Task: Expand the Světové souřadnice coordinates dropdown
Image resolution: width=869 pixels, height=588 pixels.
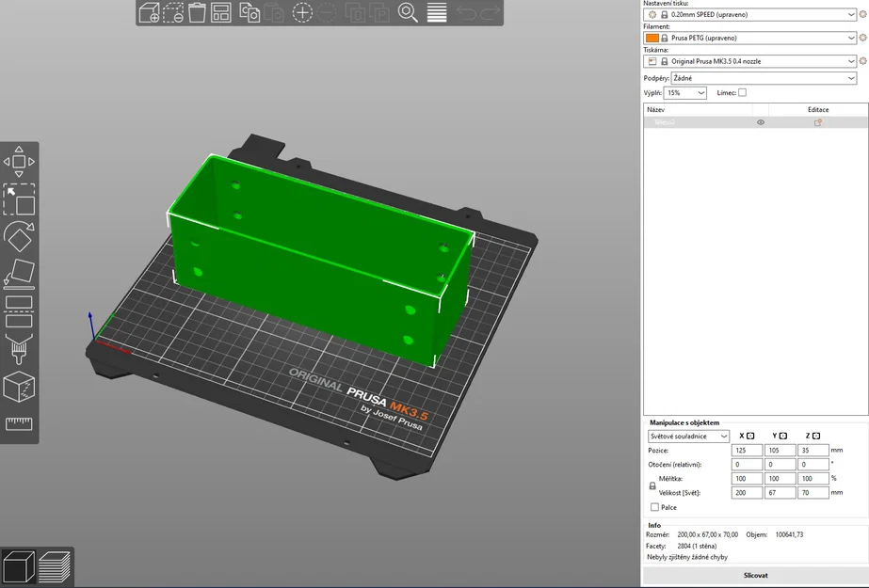Action: [688, 437]
